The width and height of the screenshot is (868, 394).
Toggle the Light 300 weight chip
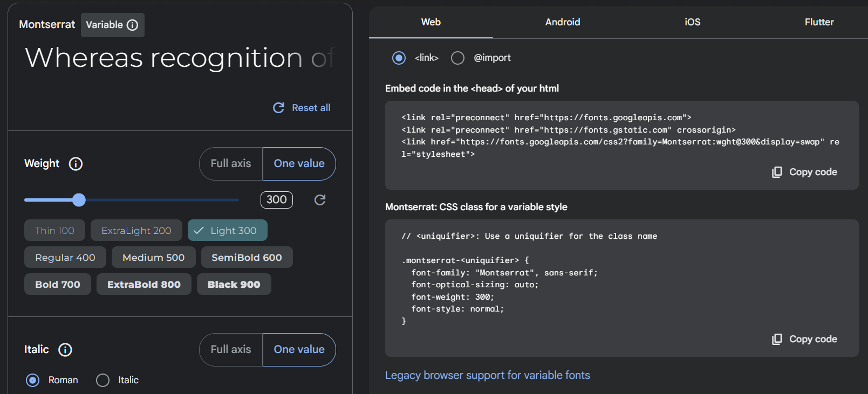point(228,231)
